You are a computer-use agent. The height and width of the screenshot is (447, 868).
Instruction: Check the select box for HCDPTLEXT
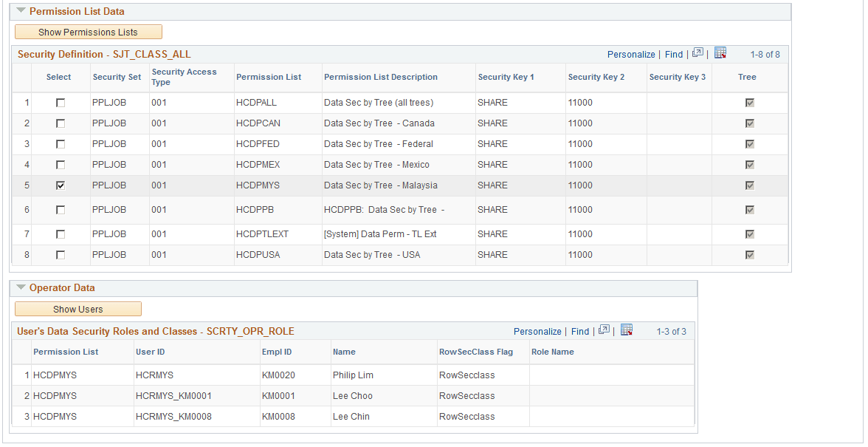coord(61,233)
